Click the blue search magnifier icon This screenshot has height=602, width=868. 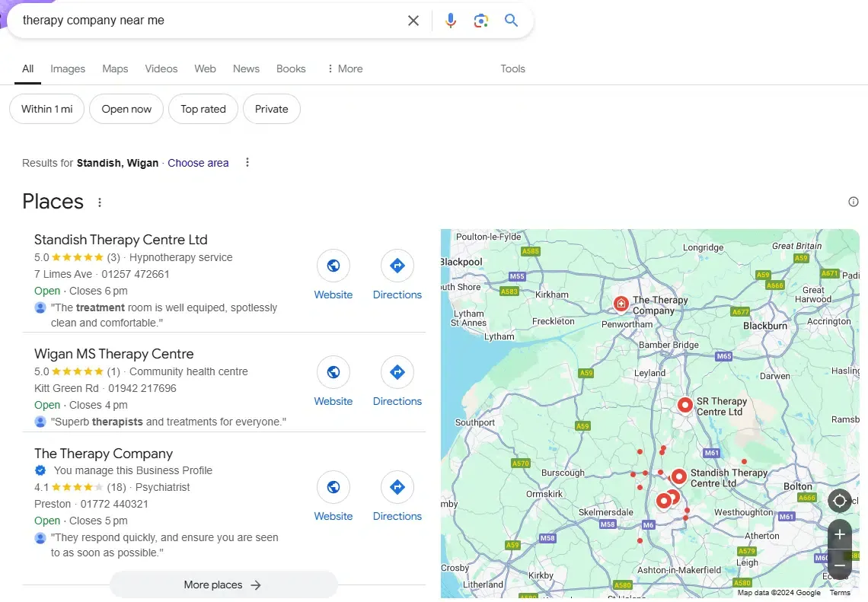512,21
